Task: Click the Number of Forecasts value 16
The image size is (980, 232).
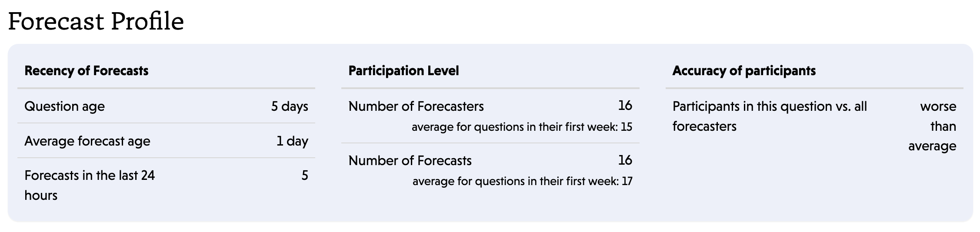Action: coord(625,160)
